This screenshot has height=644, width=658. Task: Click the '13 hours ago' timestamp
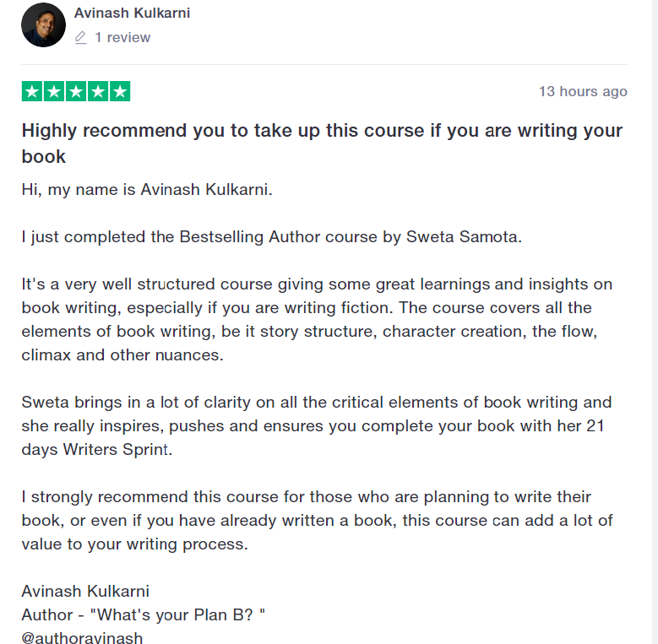tap(583, 91)
